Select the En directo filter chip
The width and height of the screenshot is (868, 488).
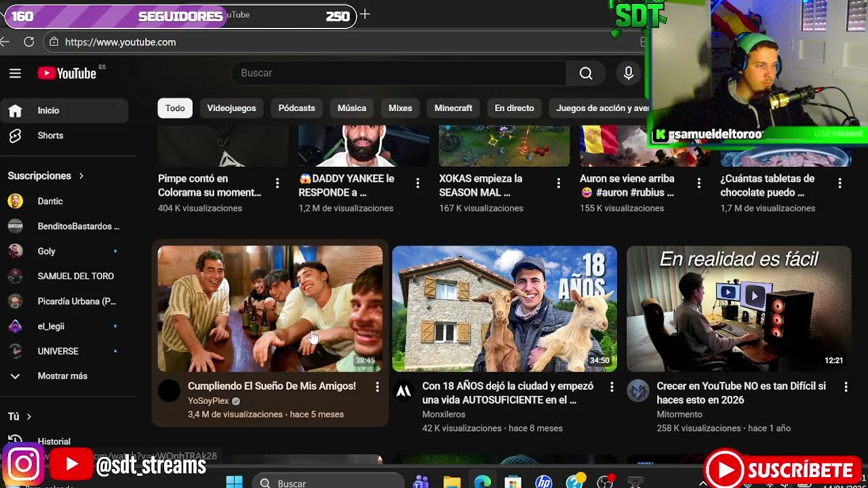514,108
